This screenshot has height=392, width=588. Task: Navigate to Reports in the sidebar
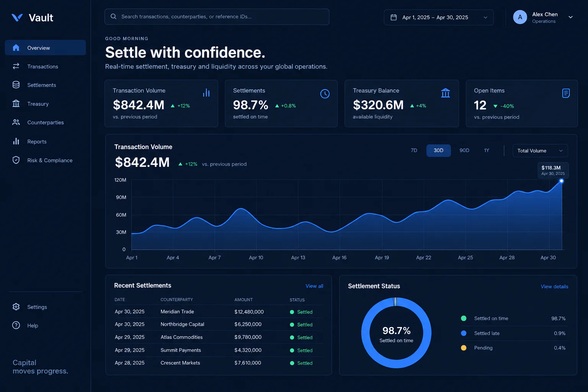coord(45,142)
